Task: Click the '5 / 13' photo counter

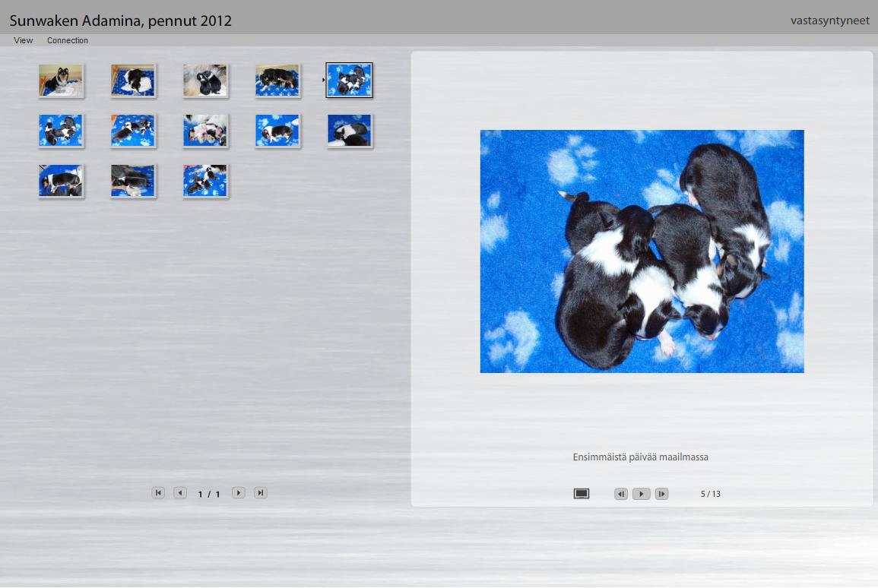Action: pos(710,494)
